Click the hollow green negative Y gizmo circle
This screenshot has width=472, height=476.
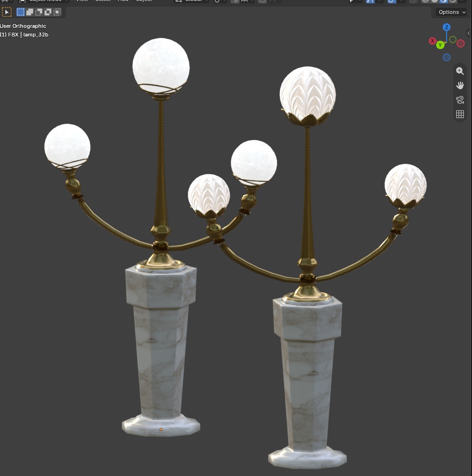click(453, 39)
